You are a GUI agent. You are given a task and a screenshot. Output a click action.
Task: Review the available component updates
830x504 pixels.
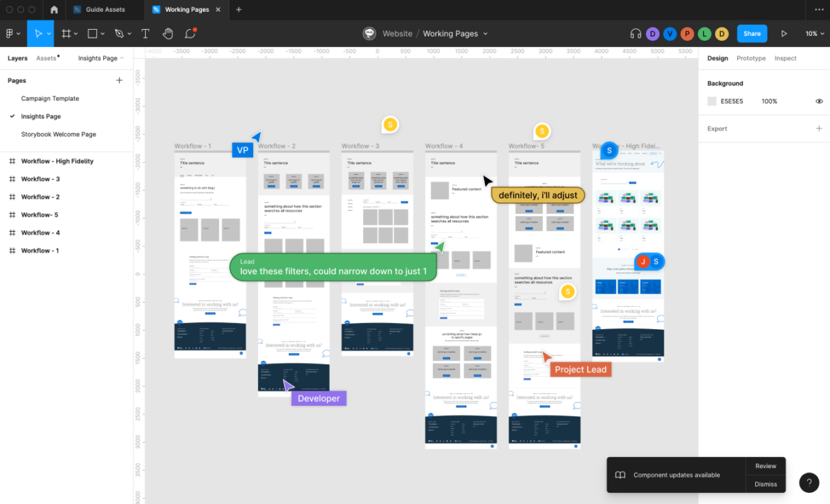(x=765, y=465)
